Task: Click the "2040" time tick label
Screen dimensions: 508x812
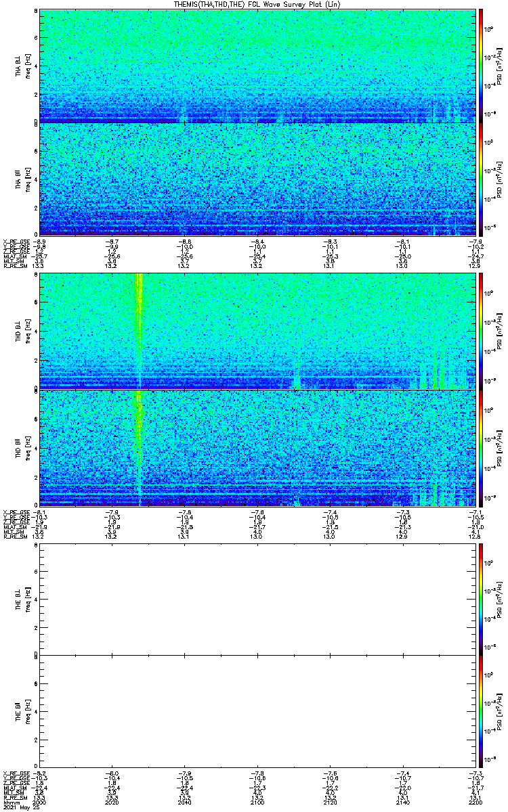Action: tap(184, 803)
